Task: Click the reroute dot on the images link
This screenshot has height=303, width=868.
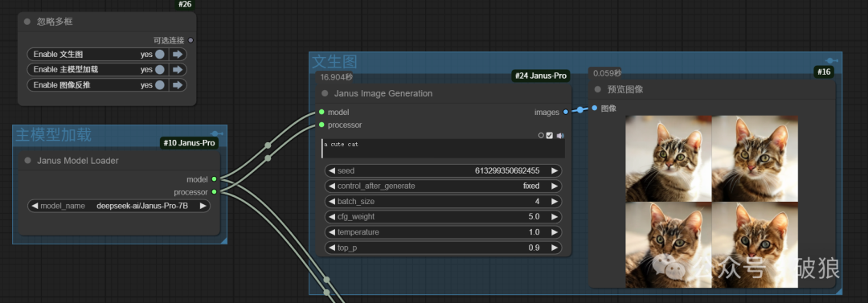Action: (579, 110)
